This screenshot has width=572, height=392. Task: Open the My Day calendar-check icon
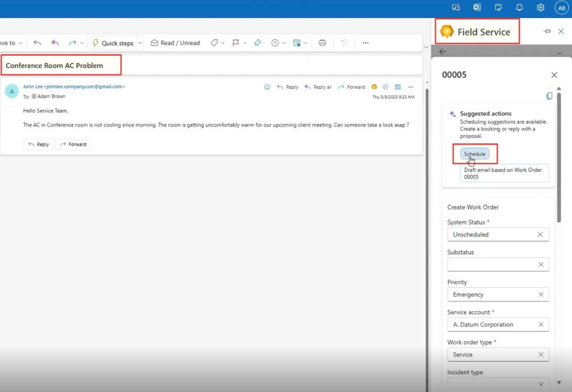[498, 7]
